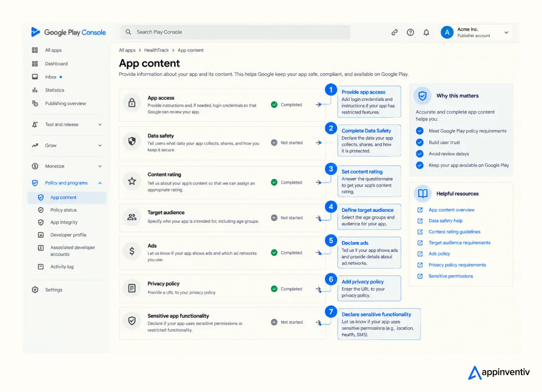
Task: Click the Acme Inc. avatar circle
Action: [x=447, y=32]
